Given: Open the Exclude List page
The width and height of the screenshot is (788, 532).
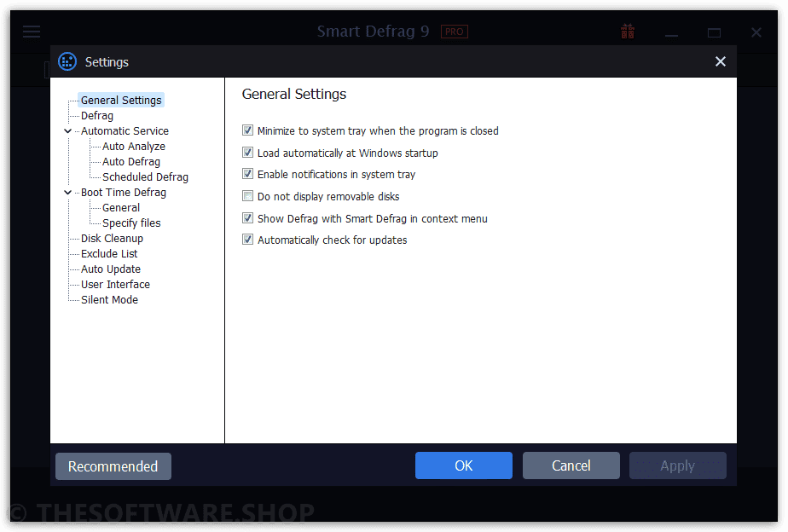Looking at the screenshot, I should click(x=109, y=254).
